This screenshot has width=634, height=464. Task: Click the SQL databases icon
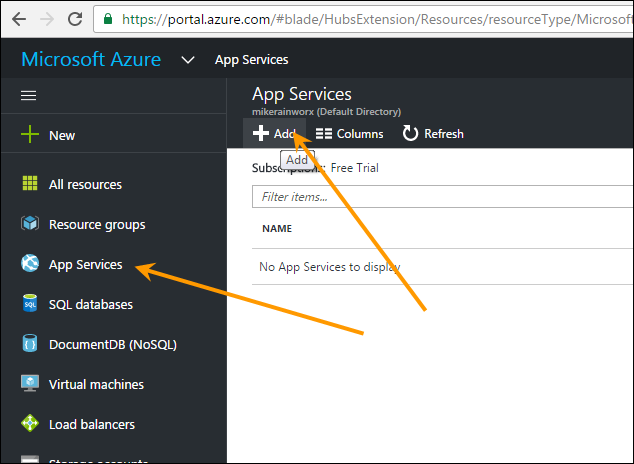(30, 303)
